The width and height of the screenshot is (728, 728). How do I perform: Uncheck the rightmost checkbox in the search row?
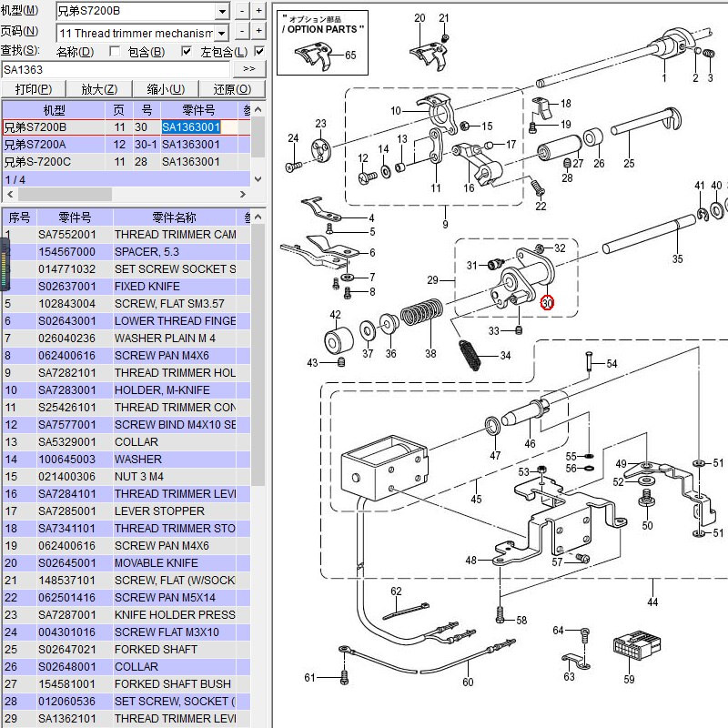[x=258, y=51]
